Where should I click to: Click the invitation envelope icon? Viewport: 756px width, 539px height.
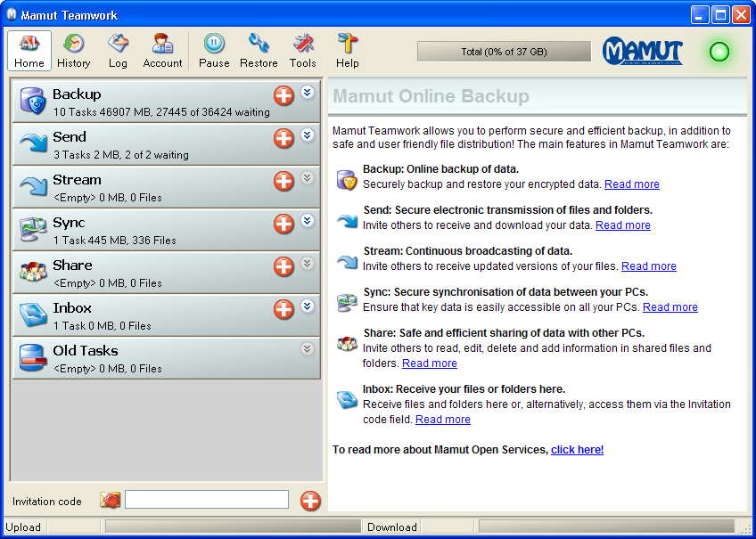110,500
